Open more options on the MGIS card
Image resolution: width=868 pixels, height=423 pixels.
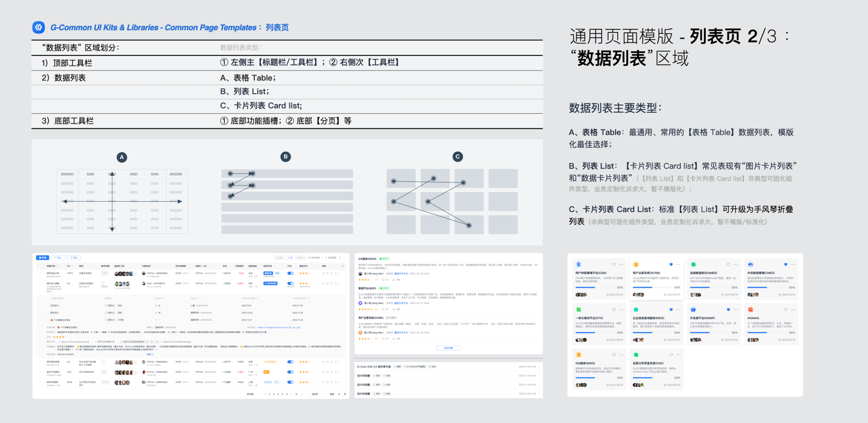pos(621,355)
